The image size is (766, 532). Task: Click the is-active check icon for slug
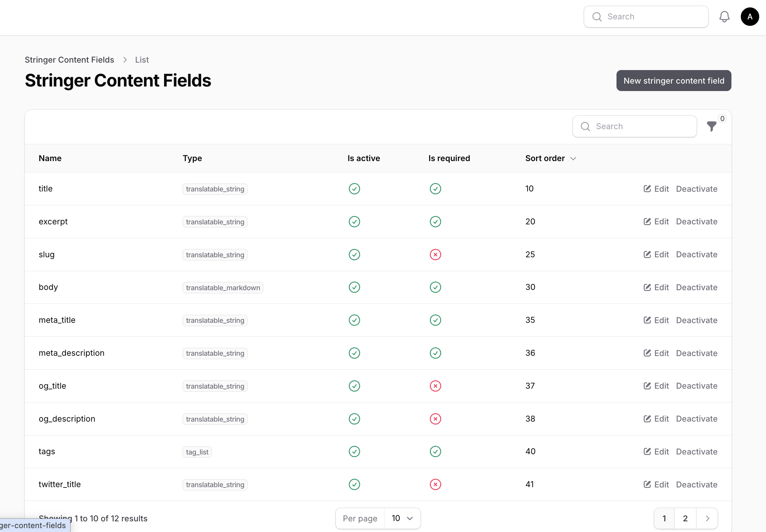(x=354, y=255)
